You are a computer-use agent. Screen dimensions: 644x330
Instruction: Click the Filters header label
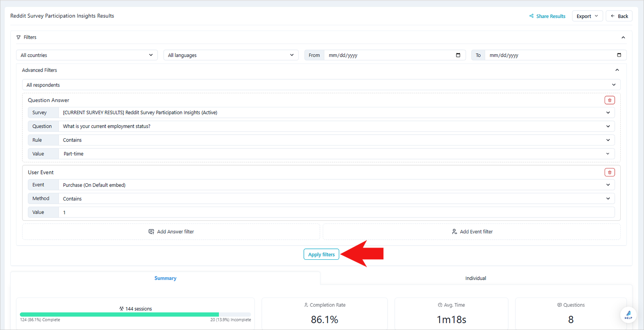[30, 37]
